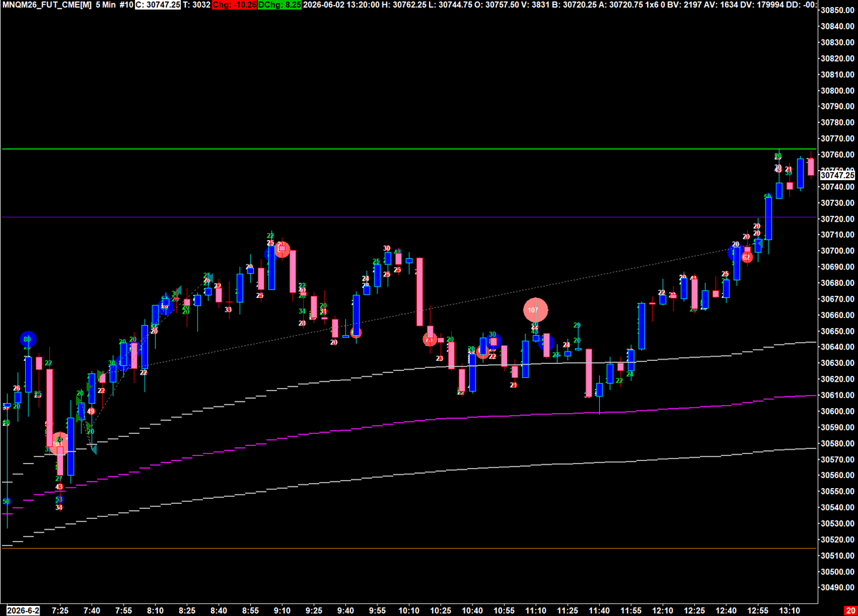
Task: Click the current price label 30747.25 on price axis
Action: point(837,175)
